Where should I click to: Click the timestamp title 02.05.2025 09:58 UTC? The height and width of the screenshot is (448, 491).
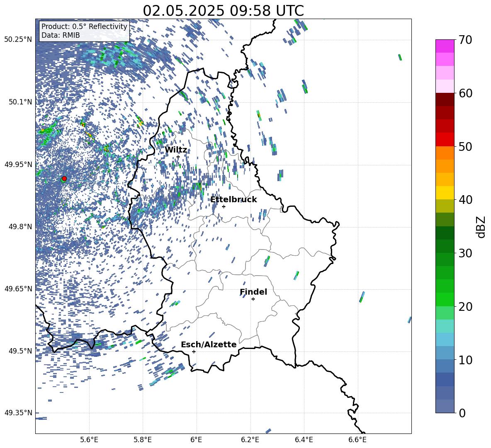pyautogui.click(x=223, y=11)
